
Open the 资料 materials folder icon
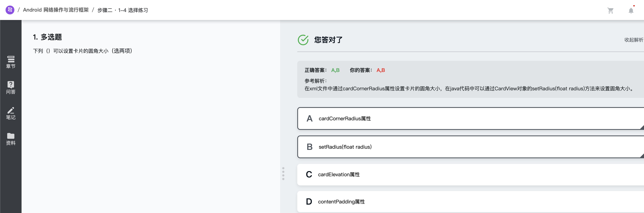click(11, 139)
